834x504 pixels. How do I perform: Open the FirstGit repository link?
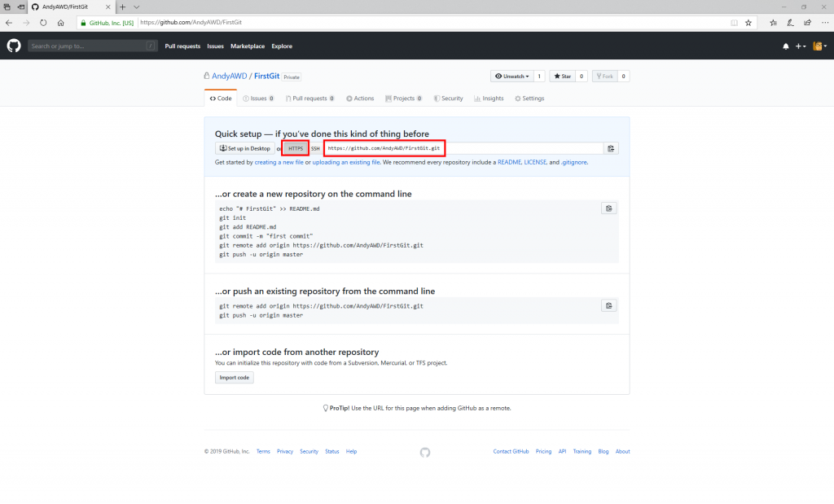click(x=266, y=76)
